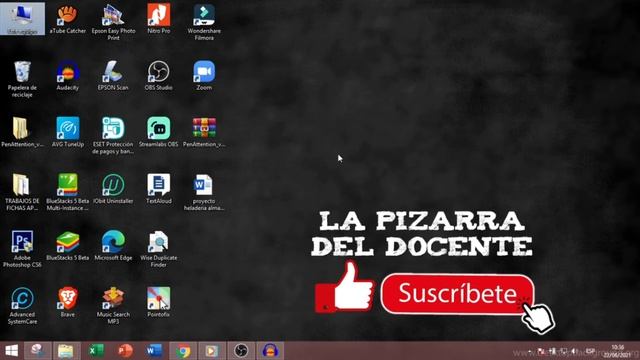The image size is (640, 360).
Task: Click the paint palette taskbar icon
Action: (x=38, y=351)
